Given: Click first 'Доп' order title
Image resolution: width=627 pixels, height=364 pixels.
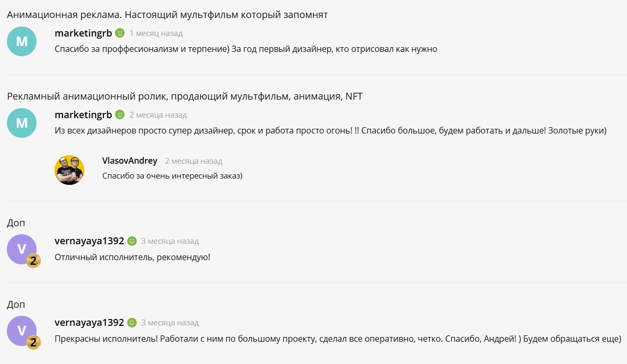Looking at the screenshot, I should [x=16, y=223].
